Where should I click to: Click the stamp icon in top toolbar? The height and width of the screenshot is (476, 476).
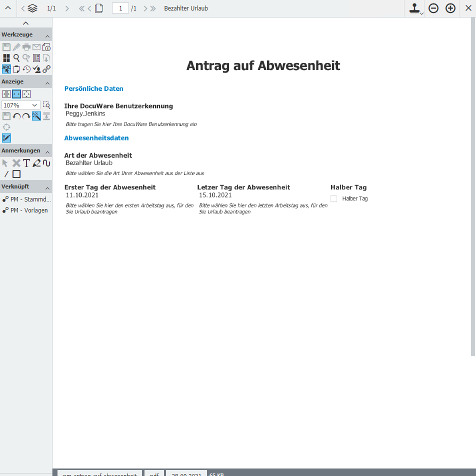(x=414, y=8)
